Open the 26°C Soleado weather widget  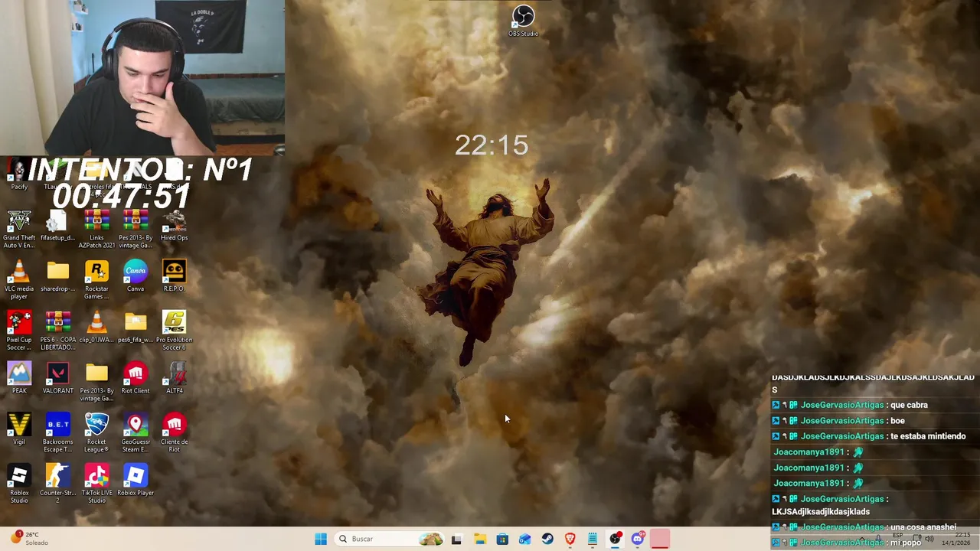tap(31, 539)
